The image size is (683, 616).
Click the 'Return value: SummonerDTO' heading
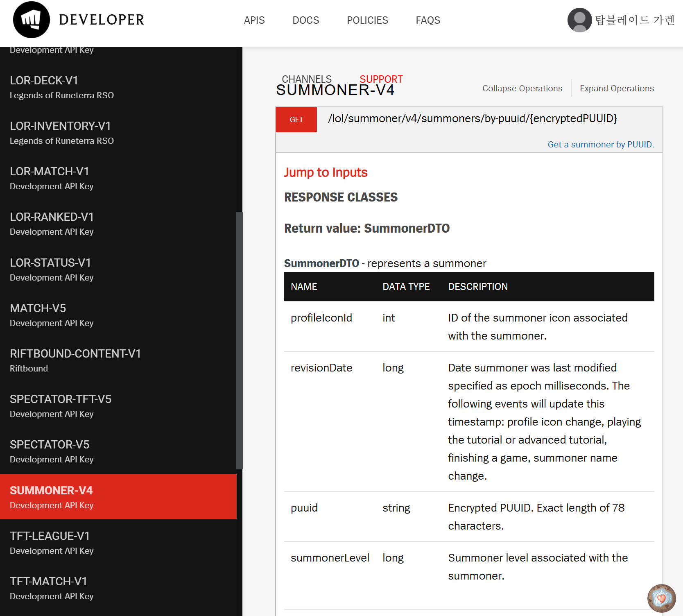pos(367,228)
